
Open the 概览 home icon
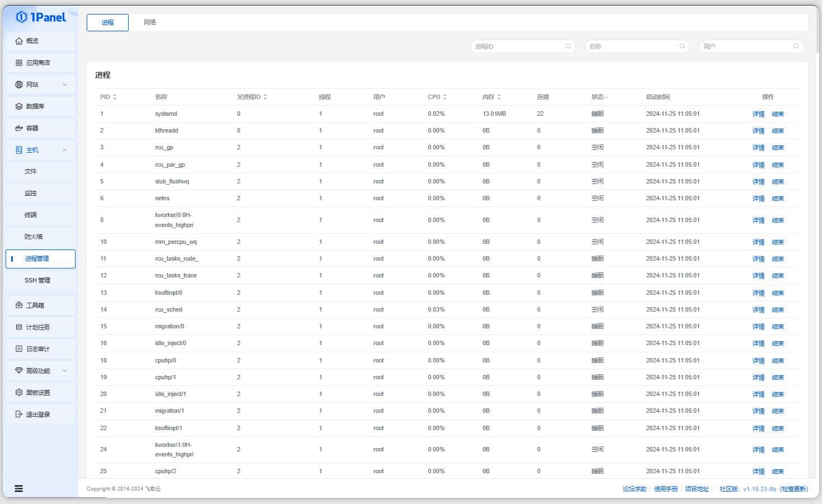point(19,41)
